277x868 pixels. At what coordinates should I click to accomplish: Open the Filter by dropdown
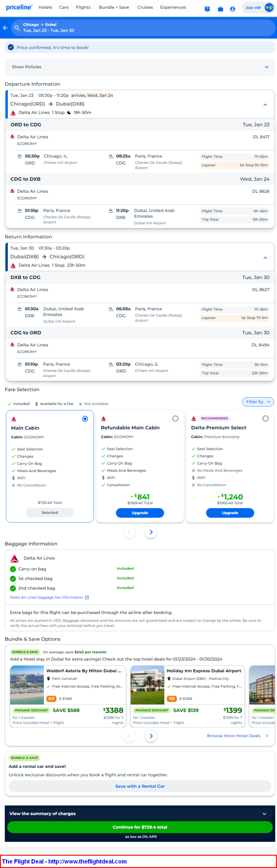coord(258,402)
